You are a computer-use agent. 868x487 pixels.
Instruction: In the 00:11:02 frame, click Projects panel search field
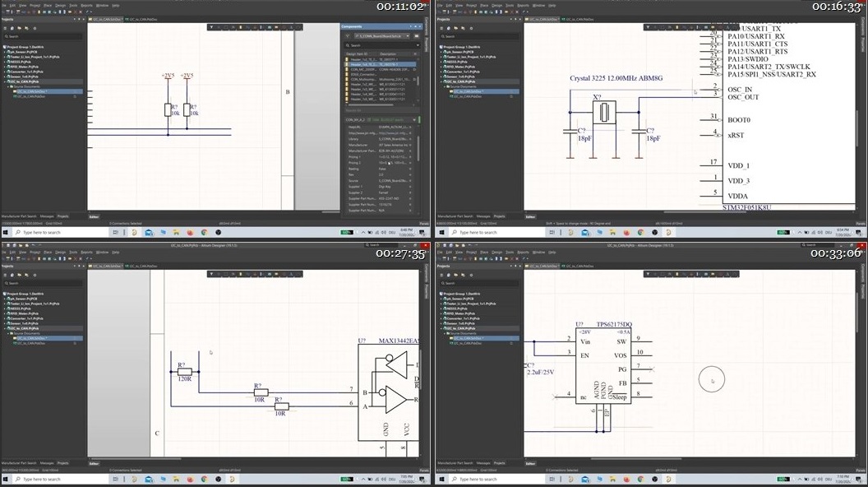(44, 36)
